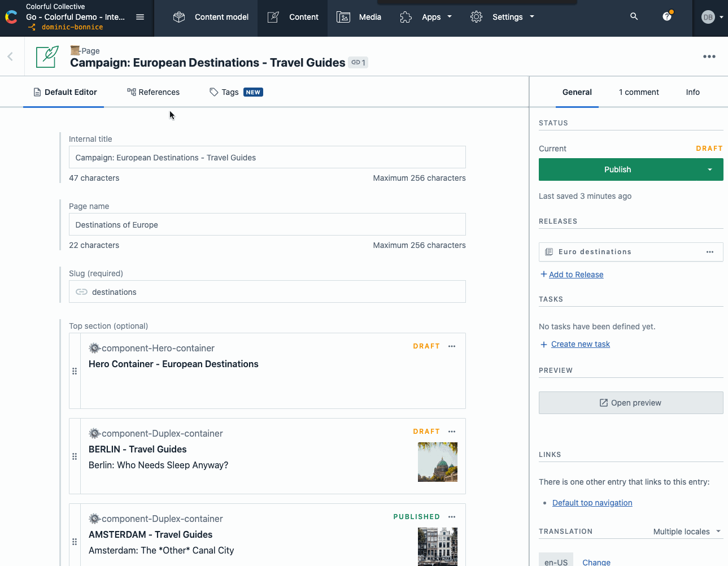Open the Amsterdam canal houses thumbnail
This screenshot has height=566, width=728.
coord(438,547)
